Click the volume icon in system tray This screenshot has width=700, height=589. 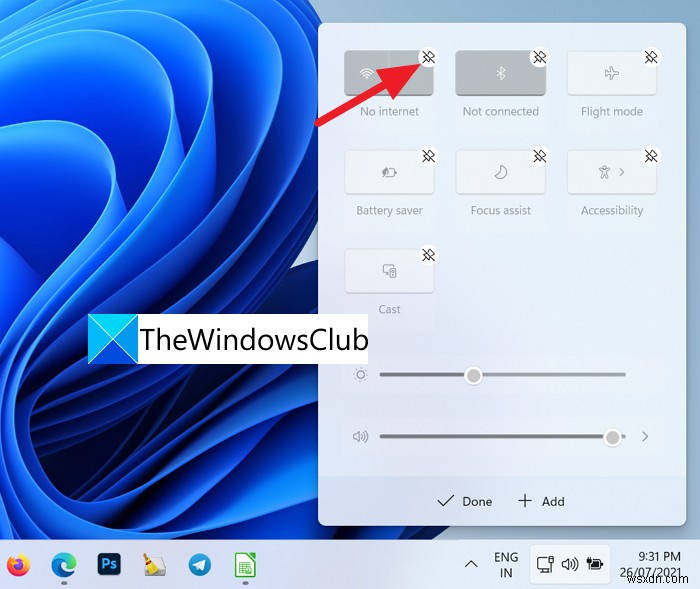pos(570,564)
